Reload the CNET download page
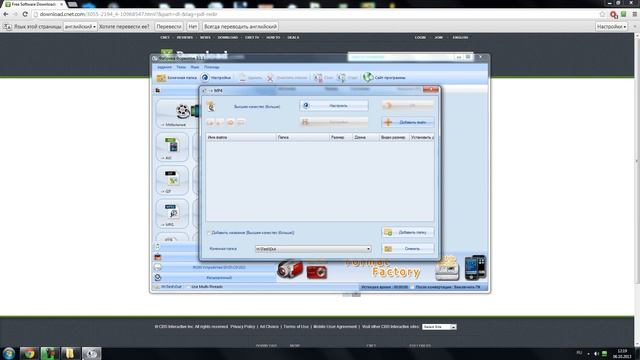 point(25,14)
